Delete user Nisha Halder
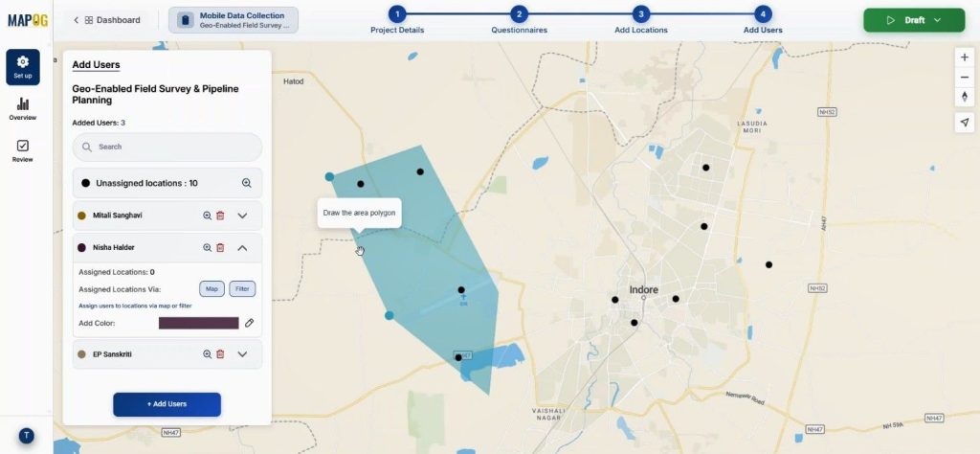This screenshot has width=980, height=454. click(x=220, y=247)
